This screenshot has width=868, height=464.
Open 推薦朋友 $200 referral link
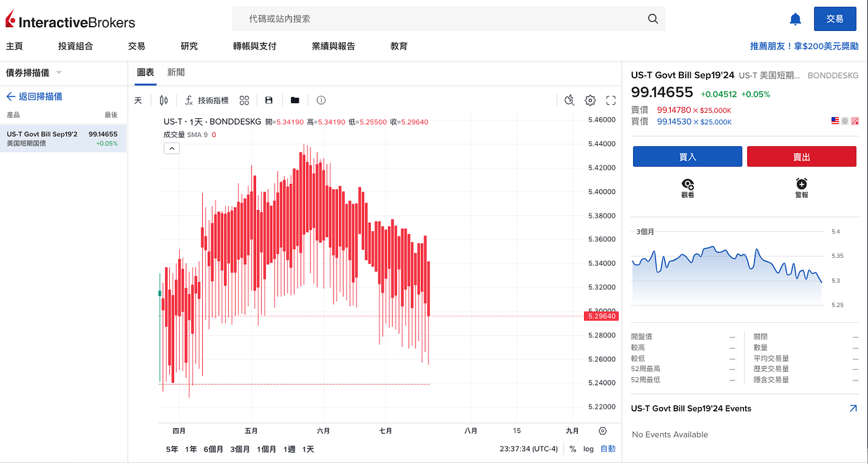[x=804, y=46]
